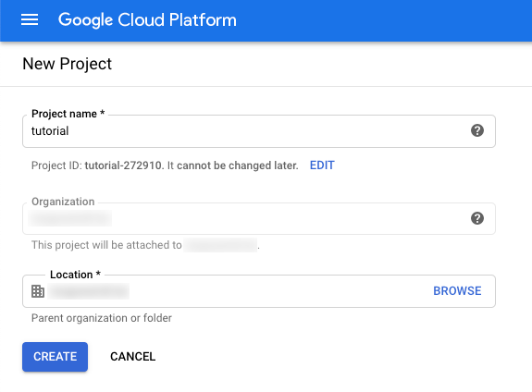Click the CREATE button
The height and width of the screenshot is (392, 532).
click(x=55, y=357)
